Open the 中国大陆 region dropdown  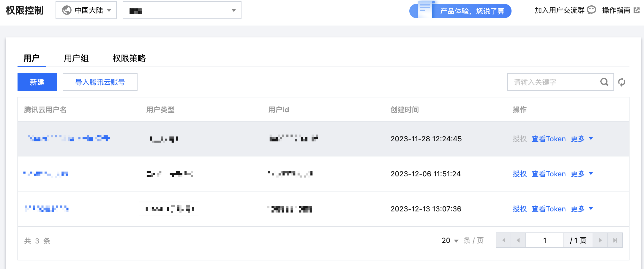(86, 10)
